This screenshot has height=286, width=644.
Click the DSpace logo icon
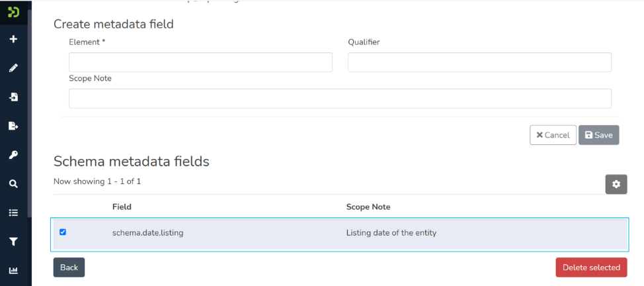click(x=13, y=12)
